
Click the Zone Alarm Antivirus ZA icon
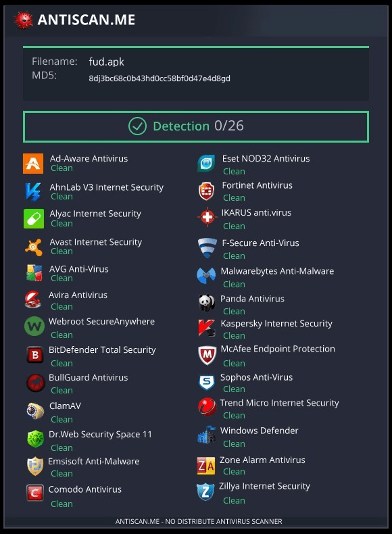pyautogui.click(x=206, y=466)
